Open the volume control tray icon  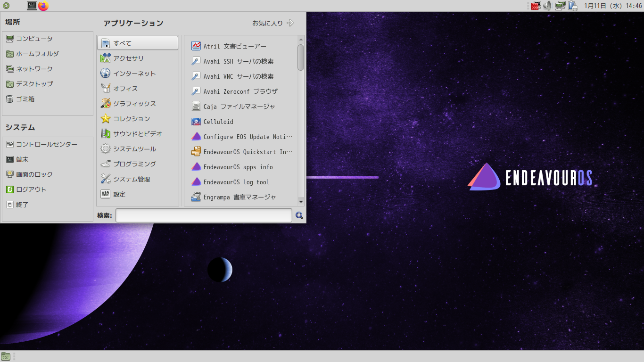[x=548, y=6]
